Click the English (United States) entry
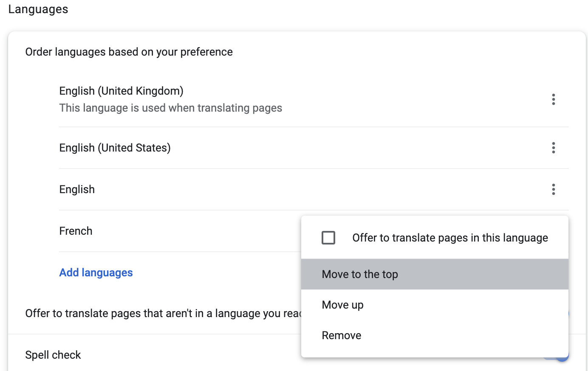588x371 pixels. (115, 148)
